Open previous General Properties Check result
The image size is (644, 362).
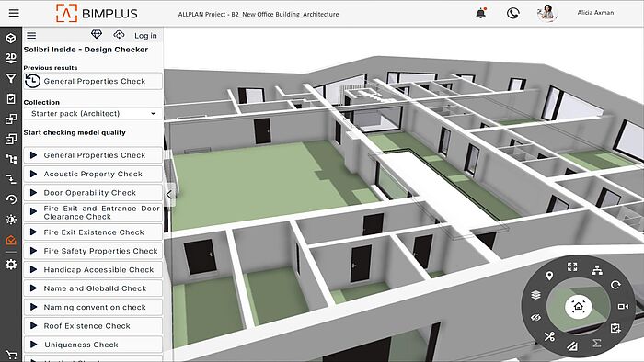(x=93, y=81)
